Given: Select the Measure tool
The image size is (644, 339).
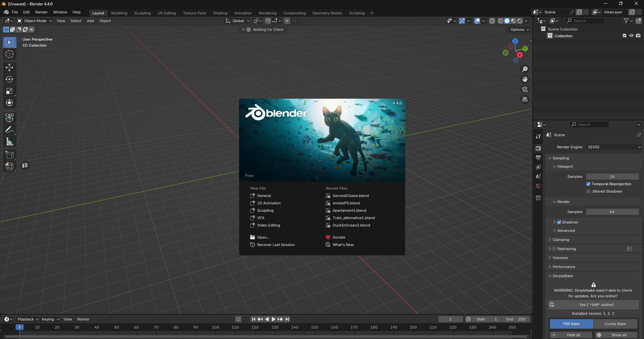Looking at the screenshot, I should point(9,142).
